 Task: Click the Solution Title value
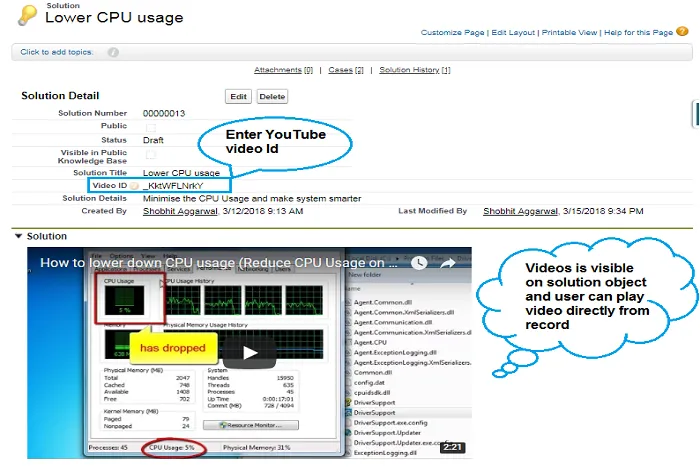pyautogui.click(x=181, y=173)
